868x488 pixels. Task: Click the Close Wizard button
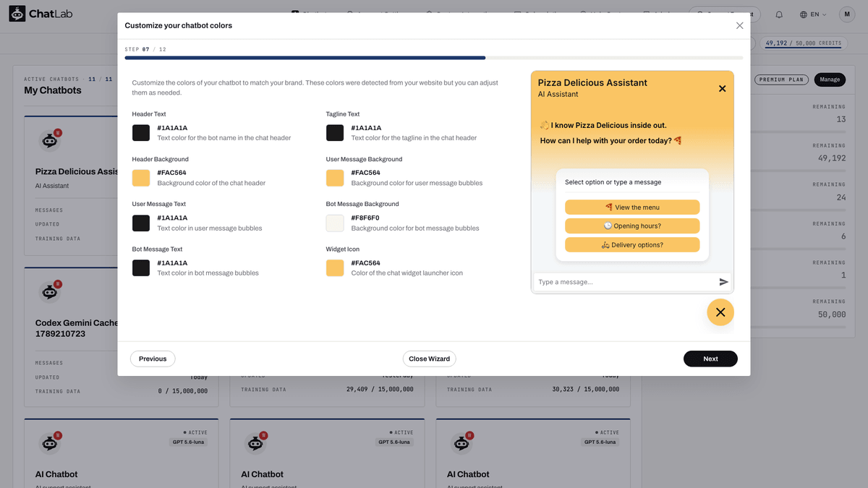(x=430, y=359)
